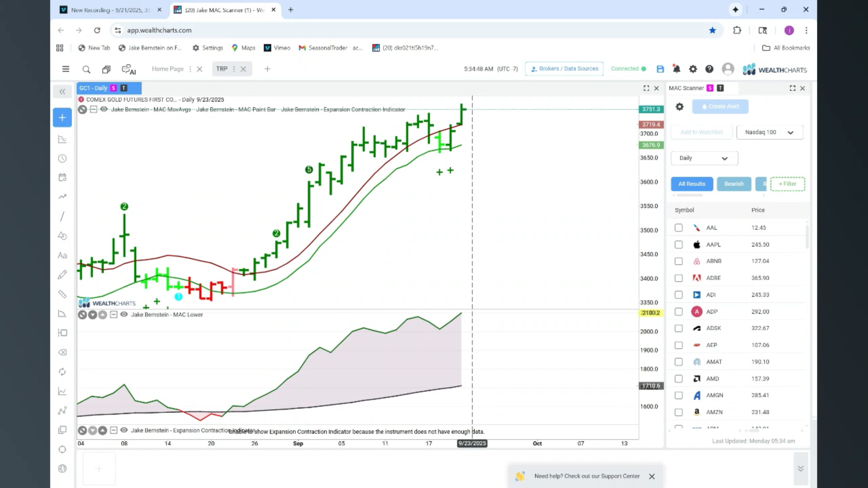This screenshot has height=488, width=868.
Task: Toggle visibility eye of MAC MovAvgs indicators
Action: click(x=104, y=109)
